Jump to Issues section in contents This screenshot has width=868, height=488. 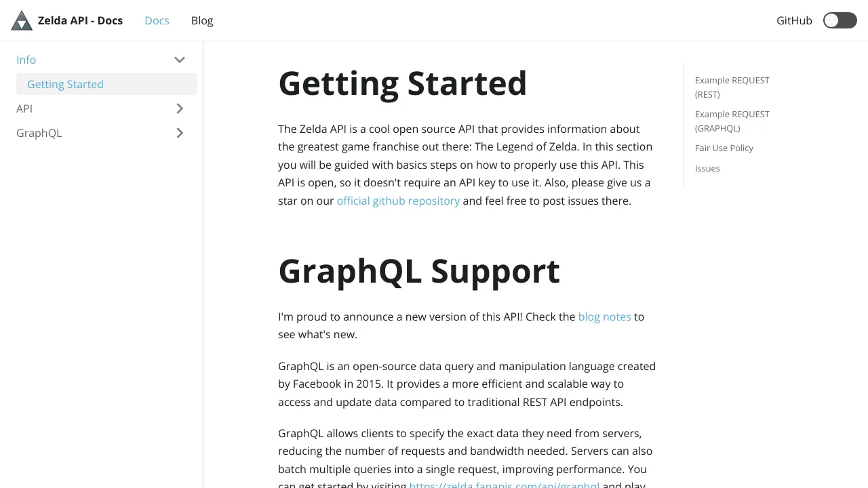pos(707,168)
